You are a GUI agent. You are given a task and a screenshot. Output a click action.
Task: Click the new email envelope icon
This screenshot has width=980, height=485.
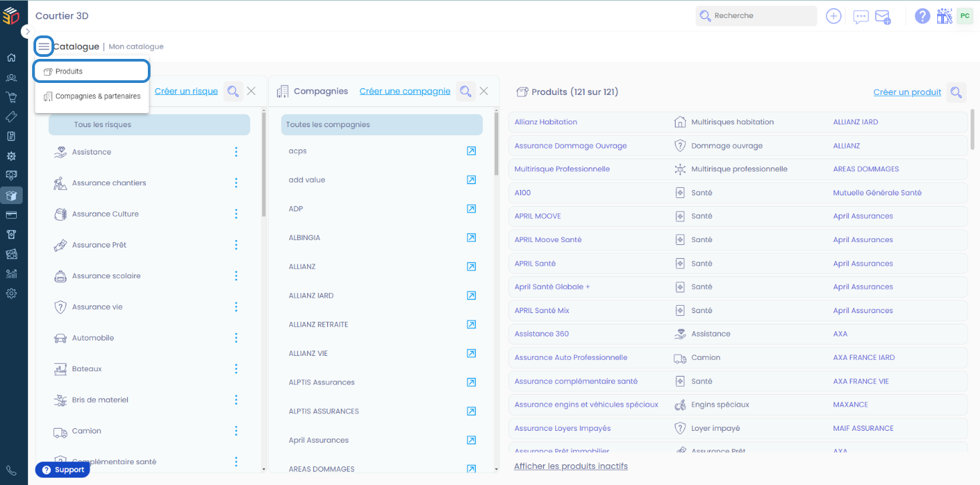[882, 17]
